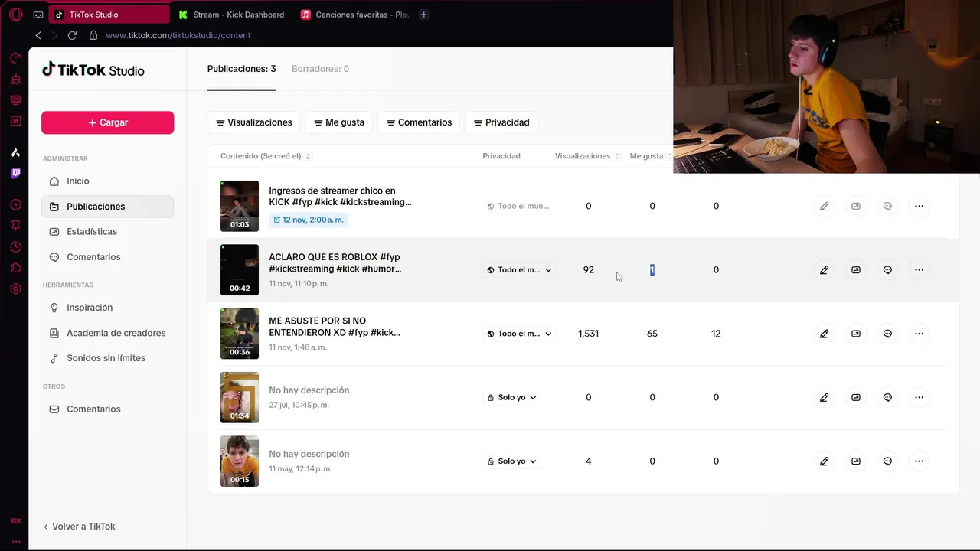Open Solo yo dropdown for 11 may post

coord(511,461)
